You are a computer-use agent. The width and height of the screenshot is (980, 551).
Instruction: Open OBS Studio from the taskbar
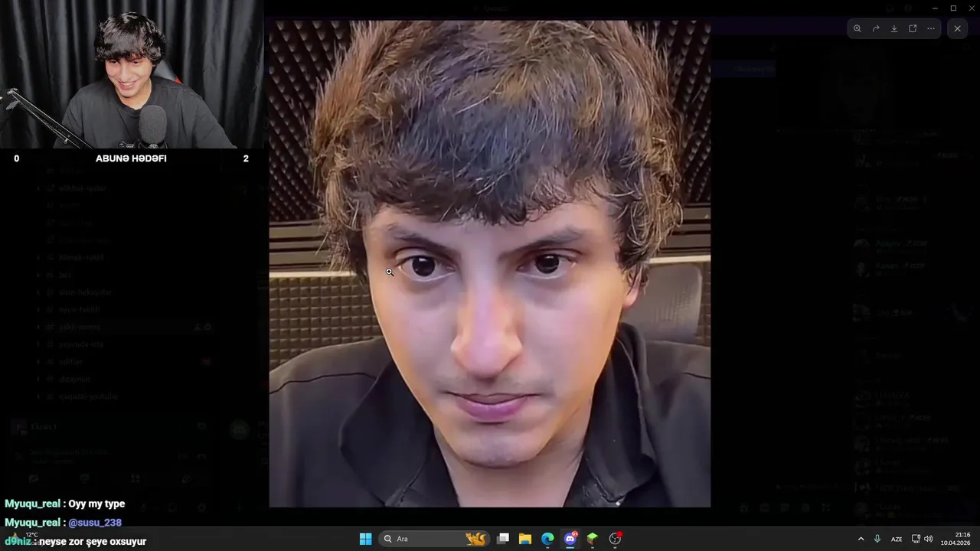[615, 539]
